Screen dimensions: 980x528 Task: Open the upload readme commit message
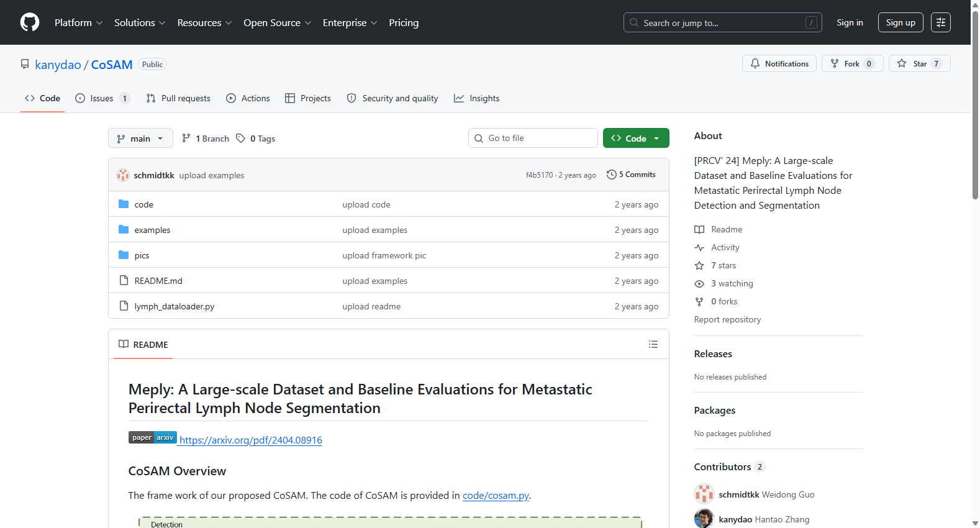click(x=371, y=306)
